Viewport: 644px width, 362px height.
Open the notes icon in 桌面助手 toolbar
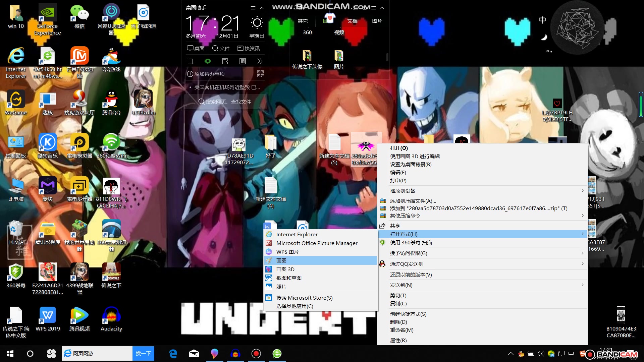(225, 61)
